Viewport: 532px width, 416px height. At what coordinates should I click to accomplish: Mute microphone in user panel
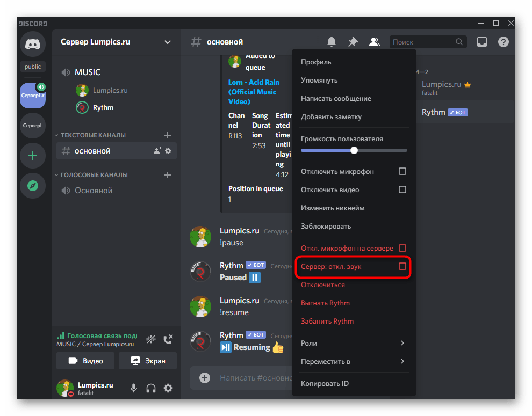134,388
